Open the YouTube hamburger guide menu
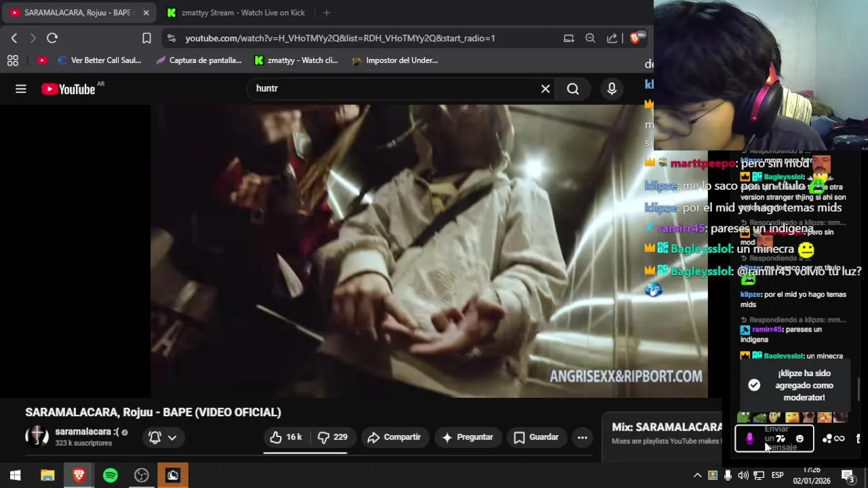Image resolution: width=868 pixels, height=488 pixels. tap(21, 89)
